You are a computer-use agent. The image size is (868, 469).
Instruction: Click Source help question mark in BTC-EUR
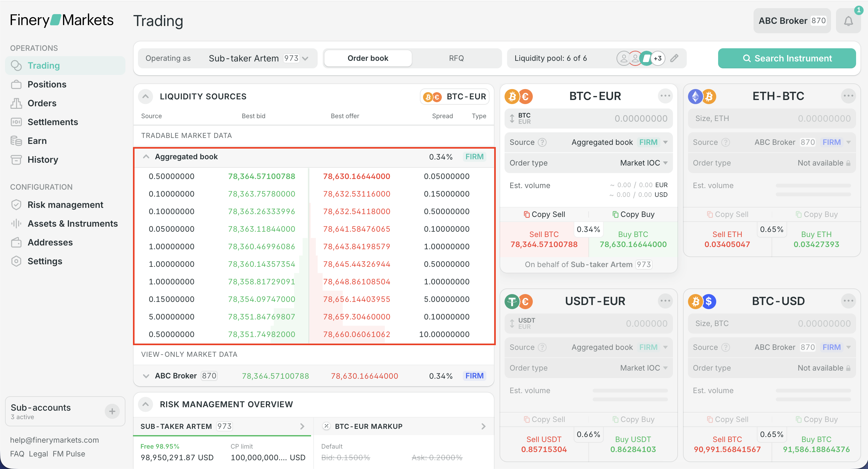pos(542,142)
